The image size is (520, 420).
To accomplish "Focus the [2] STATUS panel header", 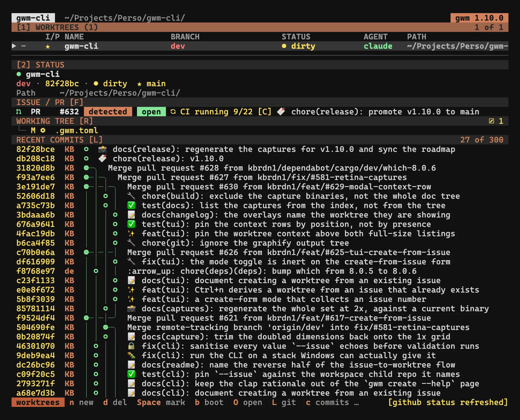I will [x=260, y=65].
